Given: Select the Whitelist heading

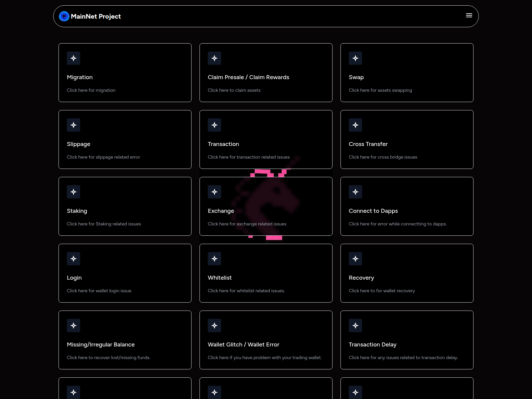Looking at the screenshot, I should click(220, 278).
